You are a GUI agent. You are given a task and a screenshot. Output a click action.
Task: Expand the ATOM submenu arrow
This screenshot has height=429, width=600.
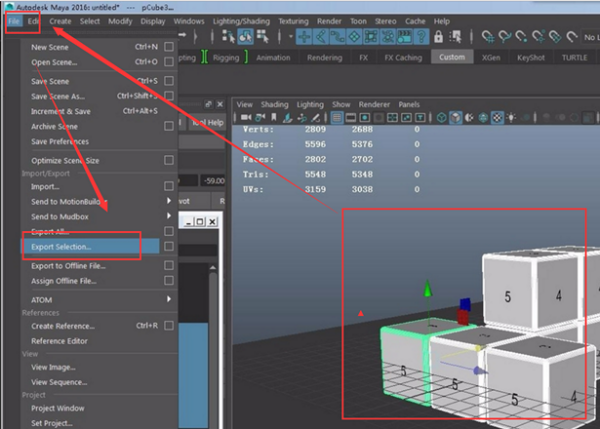169,299
